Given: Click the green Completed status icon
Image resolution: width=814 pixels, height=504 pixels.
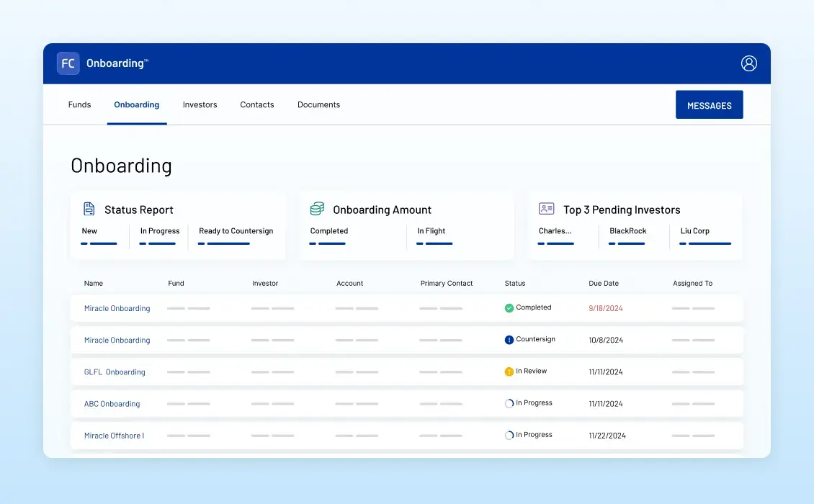Looking at the screenshot, I should [x=509, y=308].
